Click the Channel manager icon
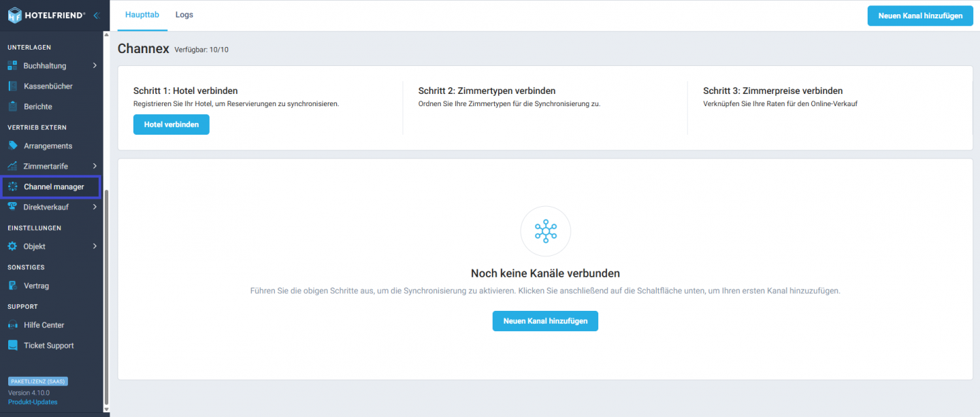The image size is (980, 417). (12, 187)
